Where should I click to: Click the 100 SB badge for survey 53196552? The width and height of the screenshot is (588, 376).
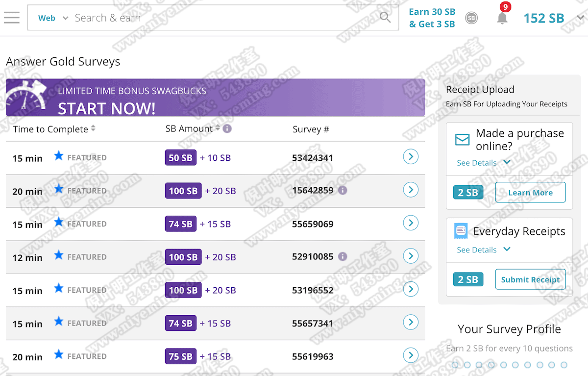(183, 290)
